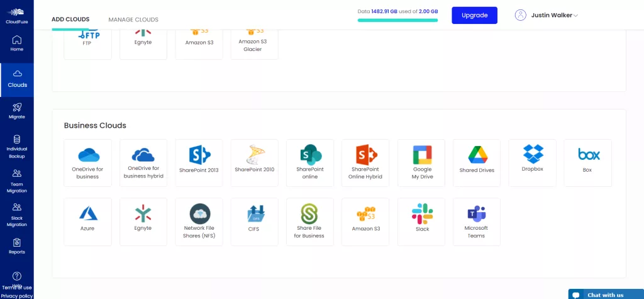
Task: Add Shared Drives cloud
Action: click(x=477, y=163)
